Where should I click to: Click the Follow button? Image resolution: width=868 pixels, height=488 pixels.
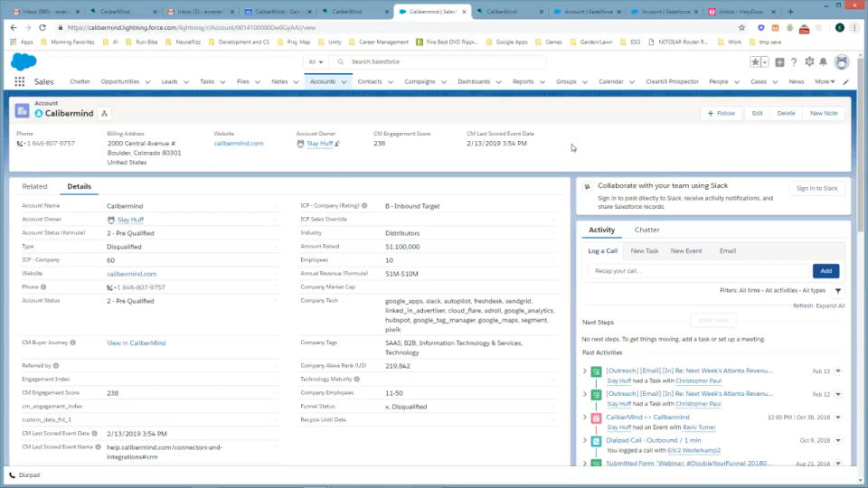[x=722, y=113]
